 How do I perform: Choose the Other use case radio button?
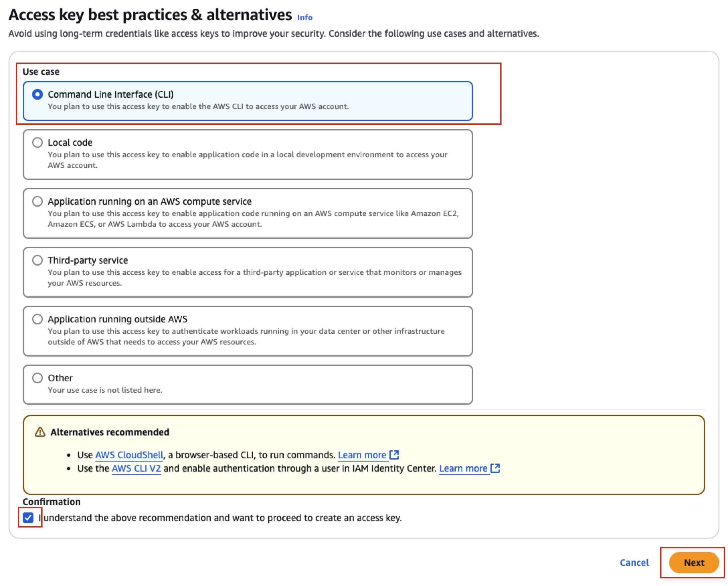37,378
